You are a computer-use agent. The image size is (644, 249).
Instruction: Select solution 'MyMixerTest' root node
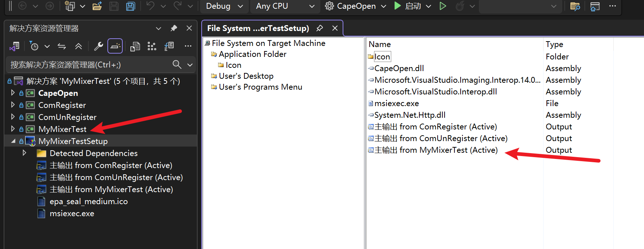coord(103,81)
